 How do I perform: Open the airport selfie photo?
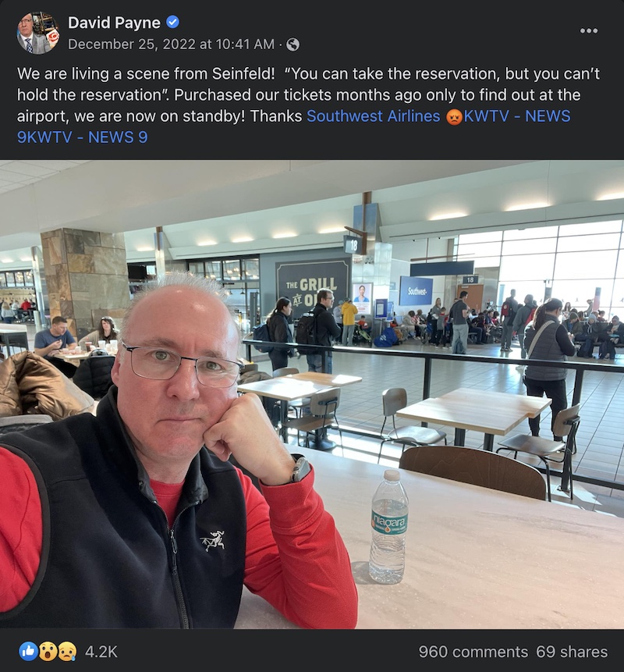312,394
